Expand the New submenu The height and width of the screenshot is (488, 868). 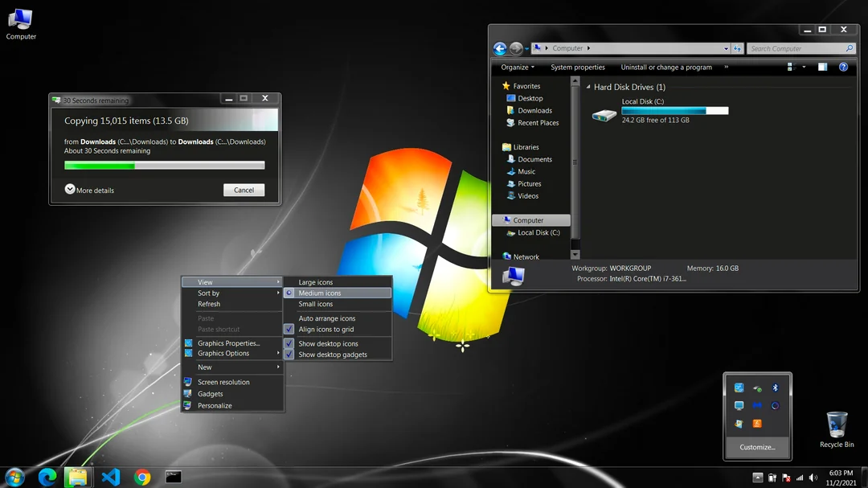[232, 367]
